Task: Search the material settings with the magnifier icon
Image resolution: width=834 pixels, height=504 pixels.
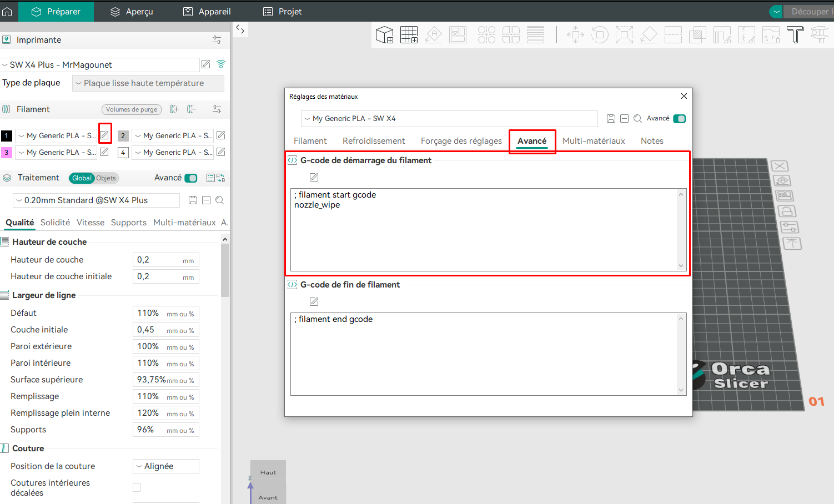Action: point(637,119)
